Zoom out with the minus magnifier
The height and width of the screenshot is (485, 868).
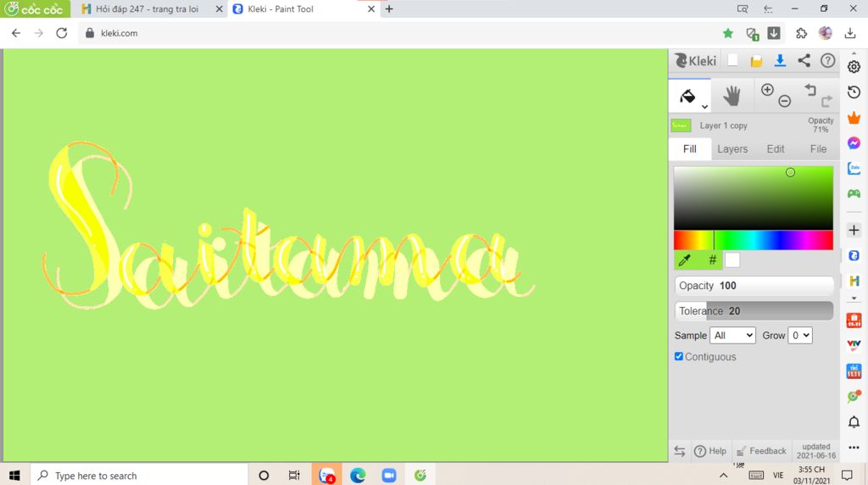pyautogui.click(x=784, y=101)
